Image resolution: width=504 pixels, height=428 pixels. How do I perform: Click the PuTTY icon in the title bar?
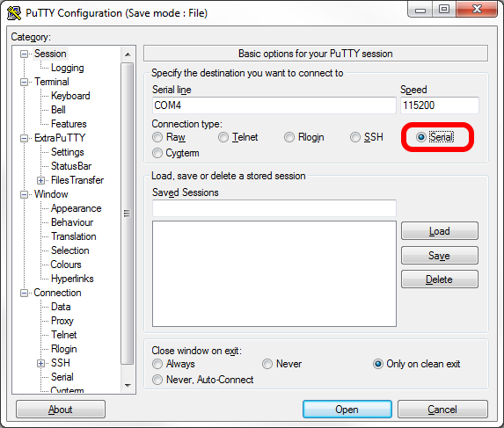14,13
